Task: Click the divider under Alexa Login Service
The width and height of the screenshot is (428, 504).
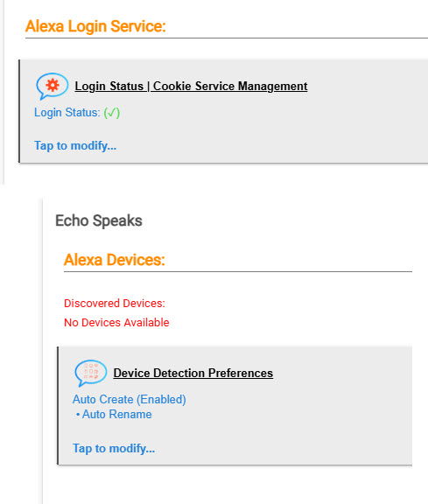Action: pos(227,38)
